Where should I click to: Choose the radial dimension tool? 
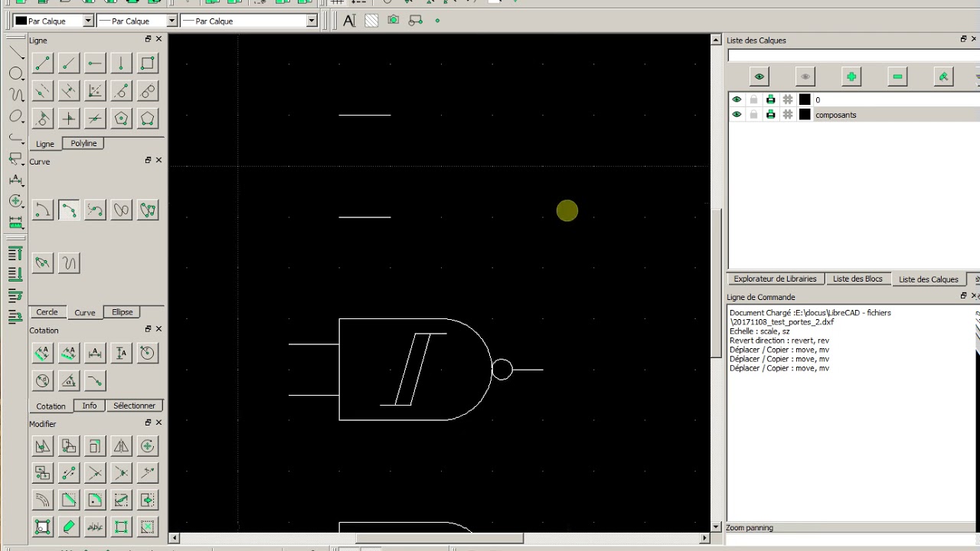148,353
